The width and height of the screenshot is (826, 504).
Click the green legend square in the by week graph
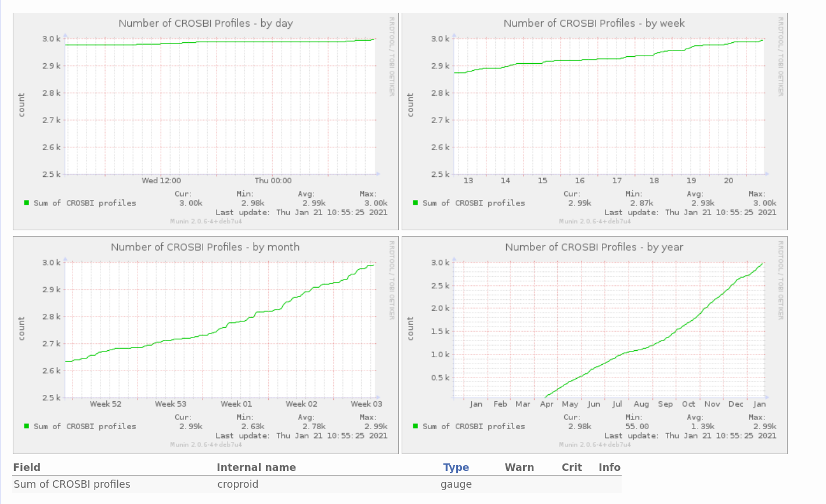416,202
